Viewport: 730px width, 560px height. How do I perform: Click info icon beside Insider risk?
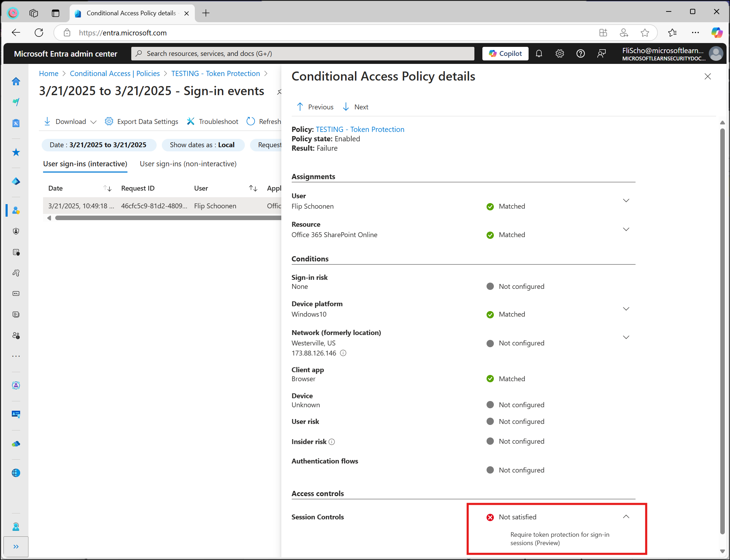(x=332, y=442)
